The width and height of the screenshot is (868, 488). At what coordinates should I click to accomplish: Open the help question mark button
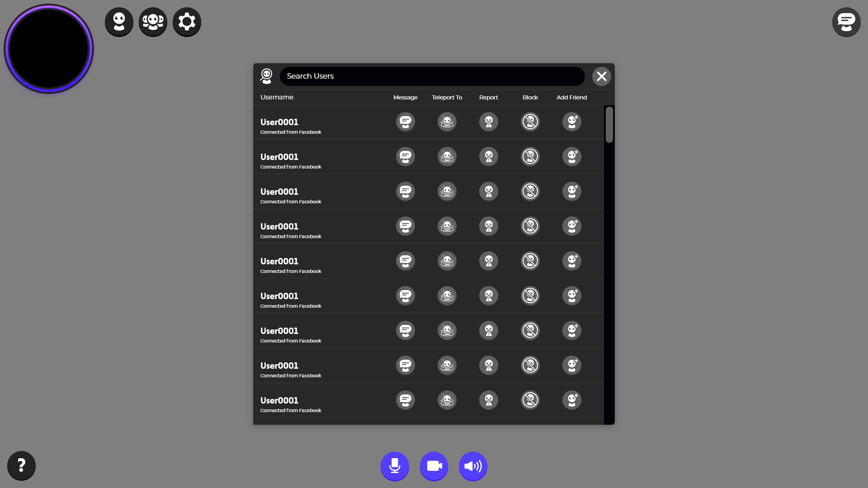click(x=21, y=465)
